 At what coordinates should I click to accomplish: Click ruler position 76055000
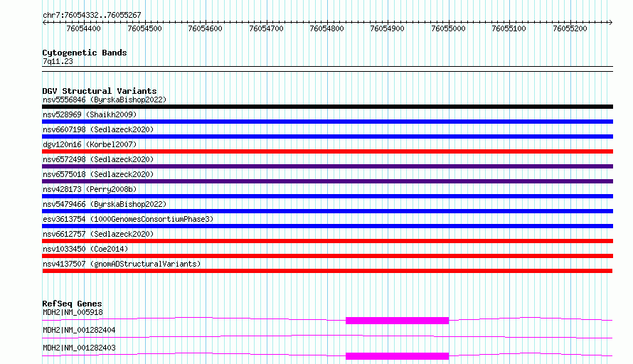pyautogui.click(x=449, y=28)
